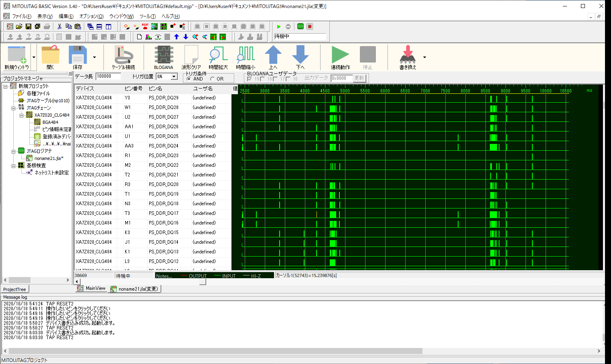Click the ケーブル接続 cable connect icon

point(123,57)
